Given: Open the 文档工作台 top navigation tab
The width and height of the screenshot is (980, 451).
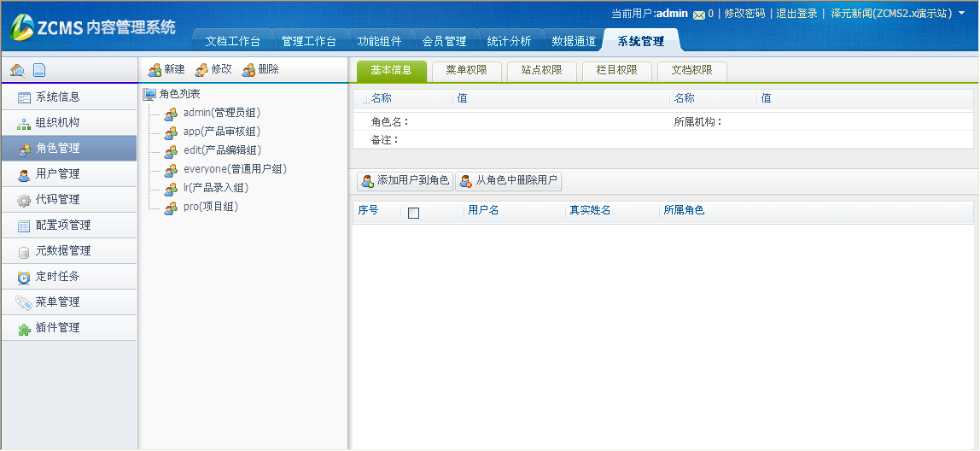Looking at the screenshot, I should tap(232, 41).
